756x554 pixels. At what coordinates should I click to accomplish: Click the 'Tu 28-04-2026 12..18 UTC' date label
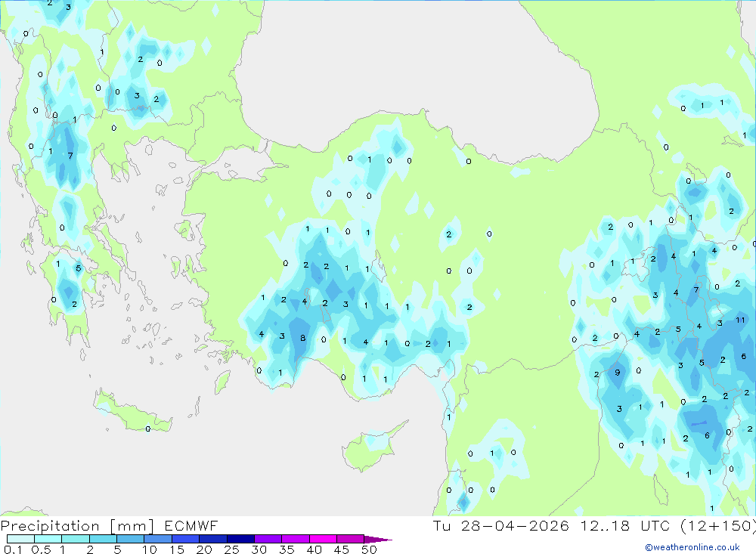[551, 525]
